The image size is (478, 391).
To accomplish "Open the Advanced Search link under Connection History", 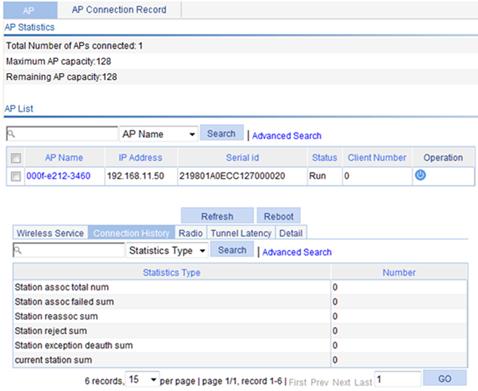I will click(x=297, y=252).
